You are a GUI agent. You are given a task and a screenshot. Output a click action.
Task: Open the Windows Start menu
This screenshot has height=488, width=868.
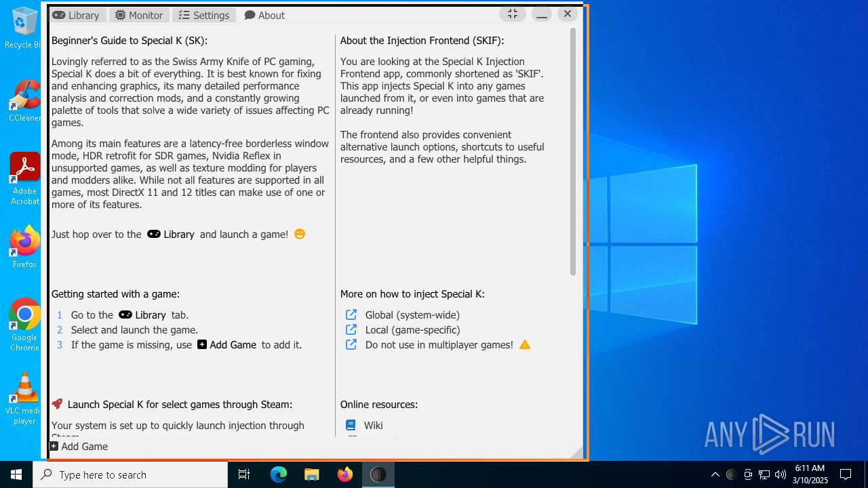point(16,474)
